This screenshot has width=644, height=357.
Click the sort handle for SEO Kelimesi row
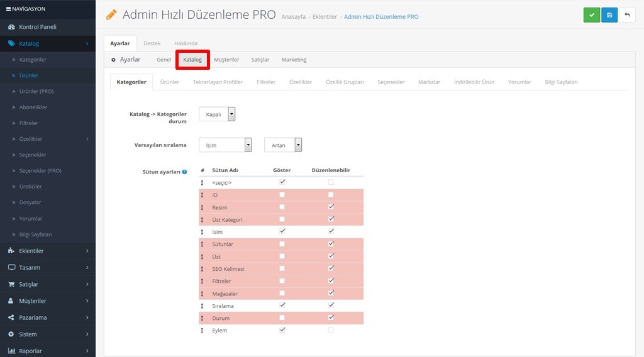pyautogui.click(x=202, y=269)
